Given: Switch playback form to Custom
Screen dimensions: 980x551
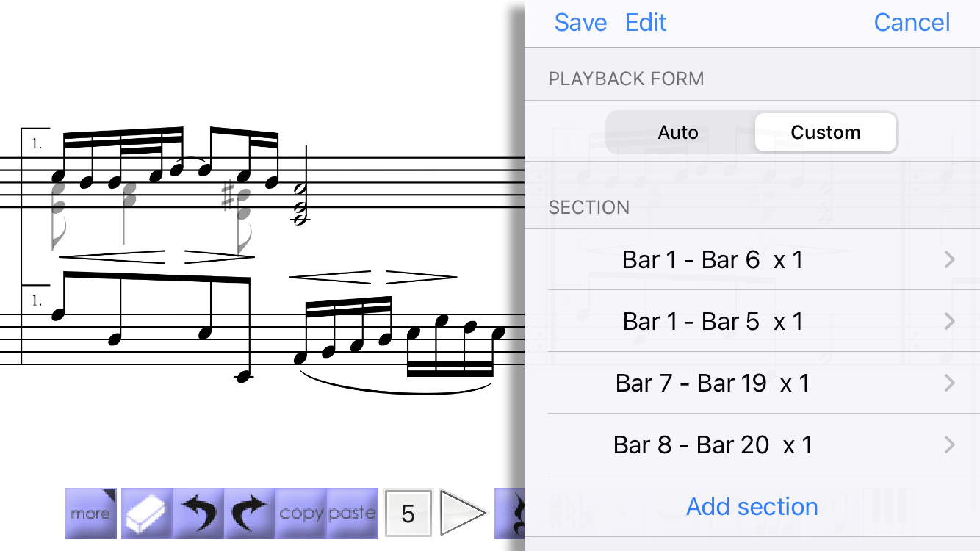Looking at the screenshot, I should [826, 133].
